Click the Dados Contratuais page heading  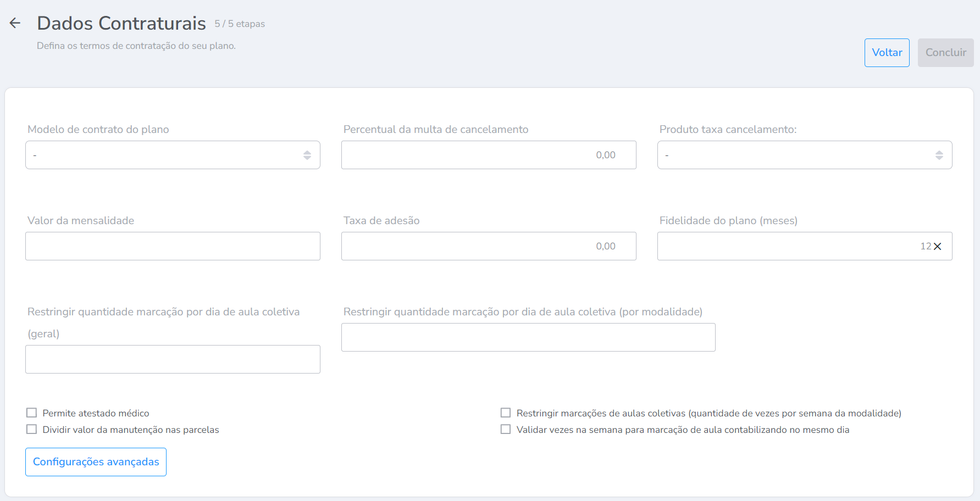[121, 23]
